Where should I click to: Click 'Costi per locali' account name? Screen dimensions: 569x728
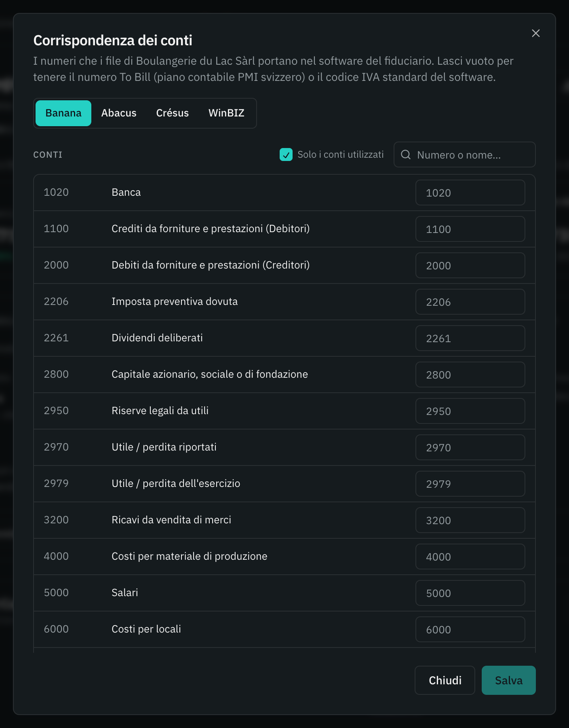click(146, 629)
